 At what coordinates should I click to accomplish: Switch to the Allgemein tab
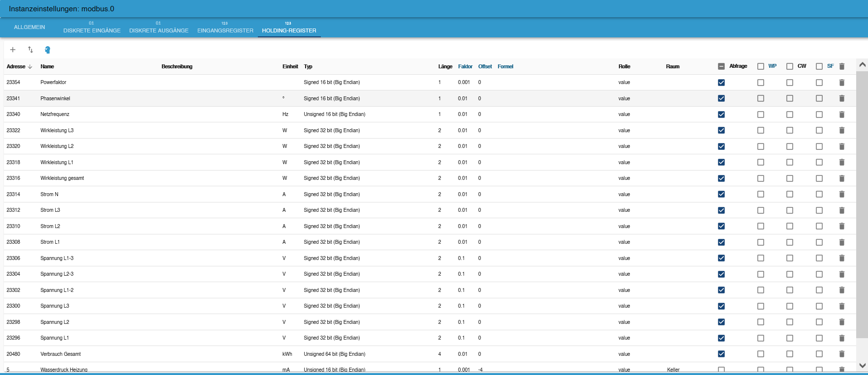(x=30, y=27)
